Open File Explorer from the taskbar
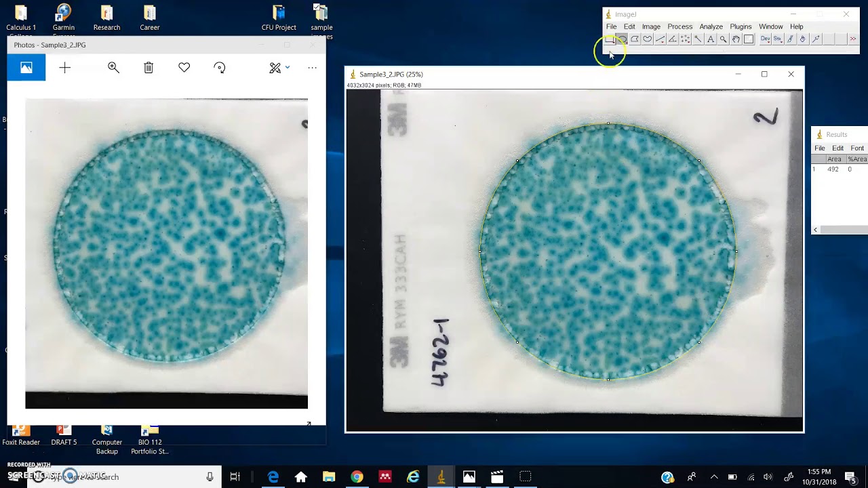Image resolution: width=868 pixels, height=488 pixels. point(329,476)
